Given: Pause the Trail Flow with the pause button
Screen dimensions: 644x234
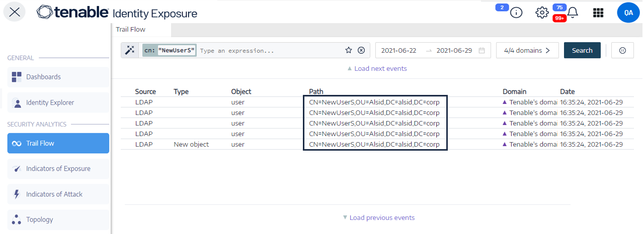Looking at the screenshot, I should (x=622, y=50).
